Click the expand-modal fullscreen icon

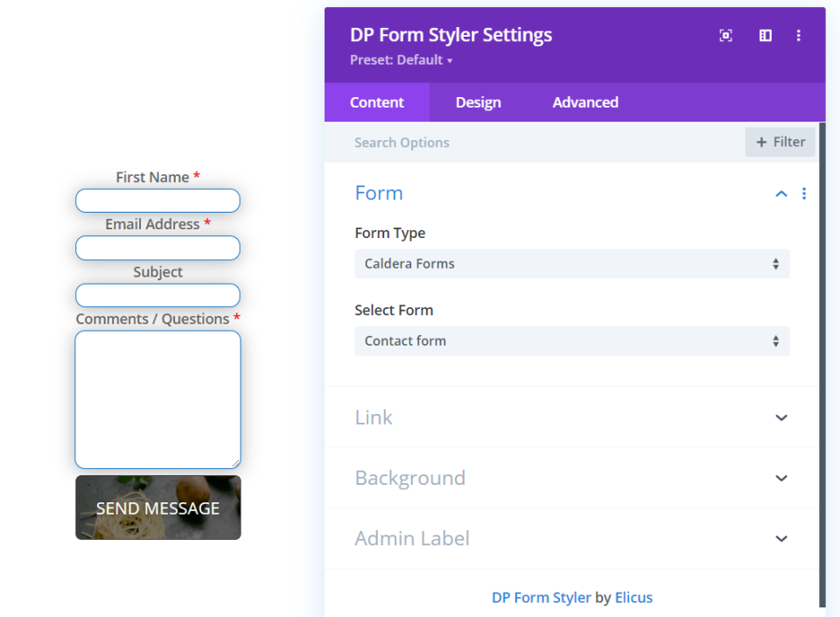[x=725, y=35]
